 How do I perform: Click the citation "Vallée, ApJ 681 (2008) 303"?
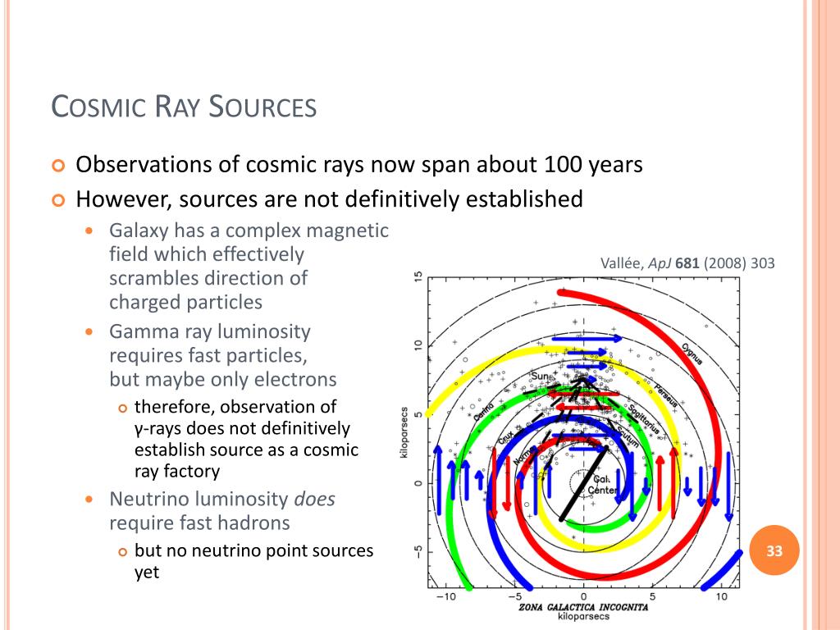[x=687, y=263]
